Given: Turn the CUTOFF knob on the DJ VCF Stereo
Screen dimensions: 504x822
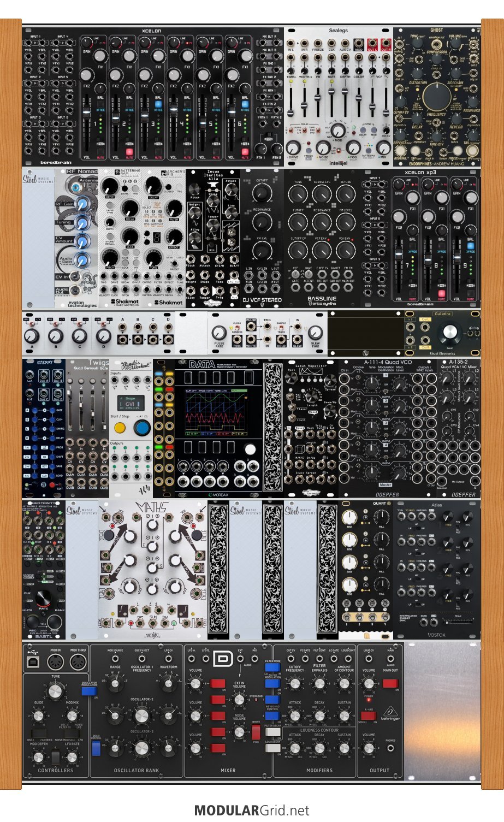Looking at the screenshot, I should click(x=262, y=192).
